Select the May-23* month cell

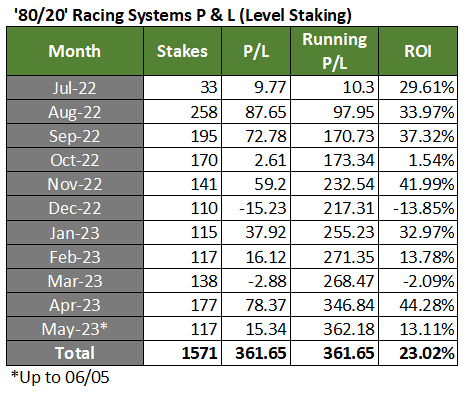[75, 329]
